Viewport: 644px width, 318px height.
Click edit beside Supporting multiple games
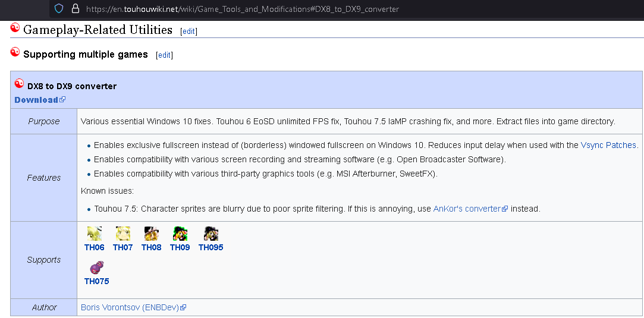coord(164,55)
